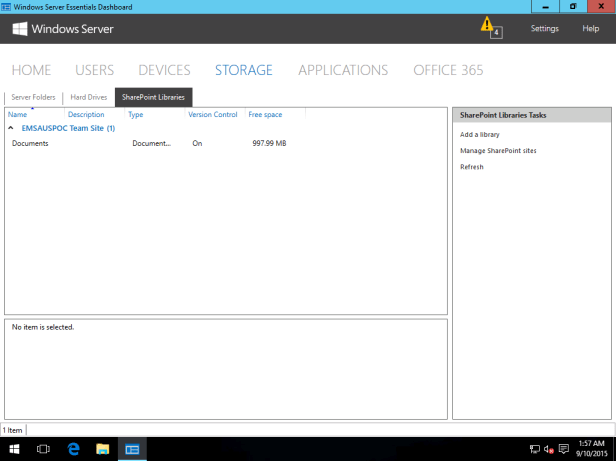616x461 pixels.
Task: Open the OFFICE 365 section
Action: (448, 70)
